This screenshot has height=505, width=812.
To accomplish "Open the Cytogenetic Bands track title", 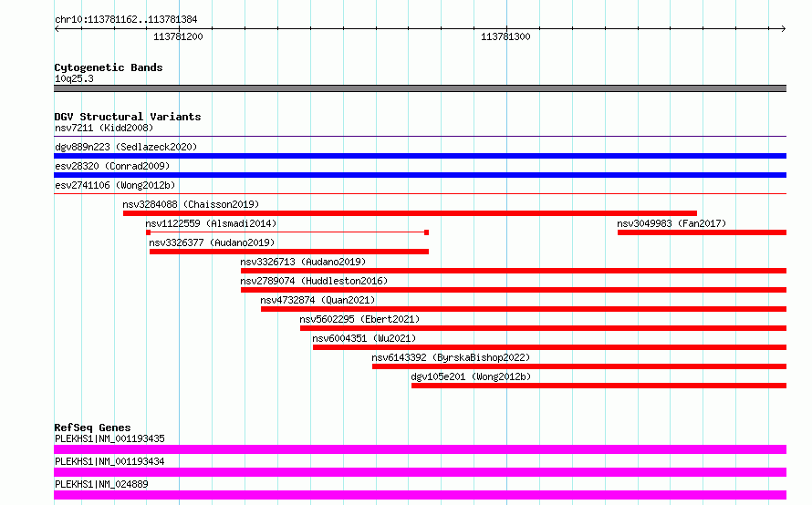I will [x=109, y=67].
